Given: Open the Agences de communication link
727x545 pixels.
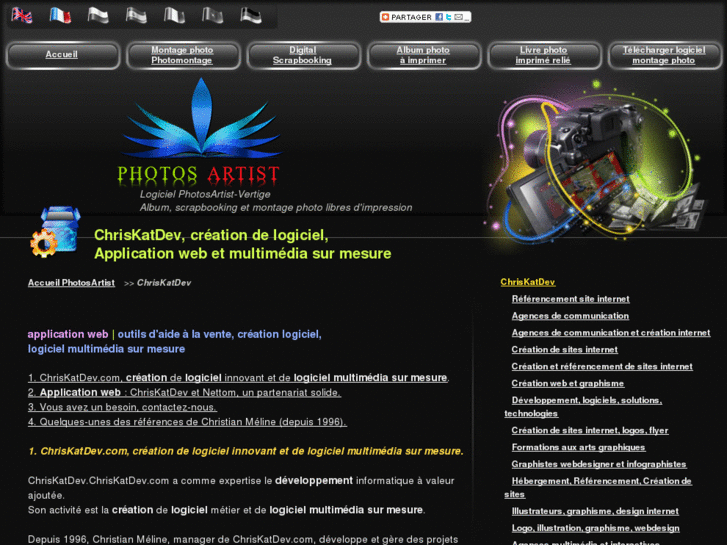Looking at the screenshot, I should tap(570, 316).
